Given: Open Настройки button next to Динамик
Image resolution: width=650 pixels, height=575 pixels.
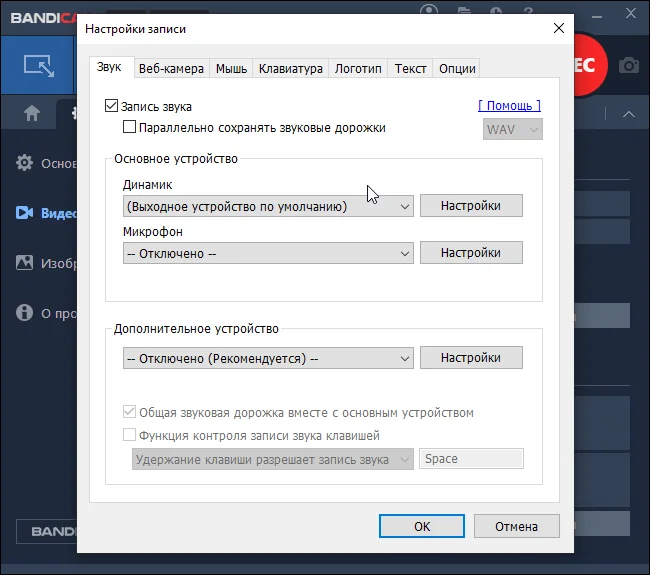Looking at the screenshot, I should point(471,206).
